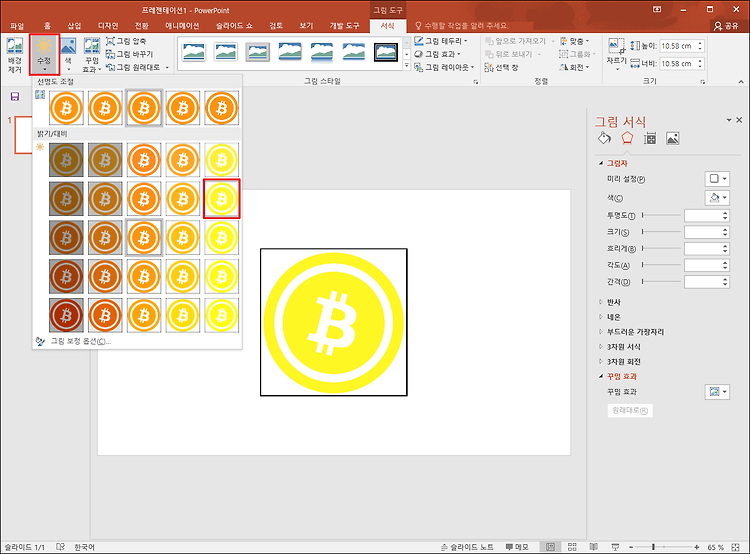This screenshot has height=554, width=750.
Task: Select the darkest top-left brightness/contrast preset
Action: pyautogui.click(x=66, y=160)
